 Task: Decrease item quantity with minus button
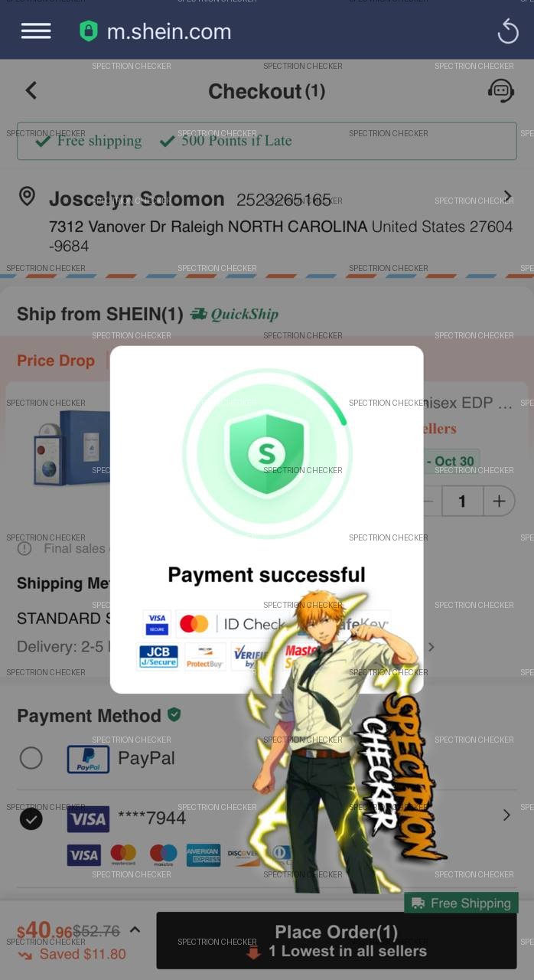pyautogui.click(x=428, y=501)
